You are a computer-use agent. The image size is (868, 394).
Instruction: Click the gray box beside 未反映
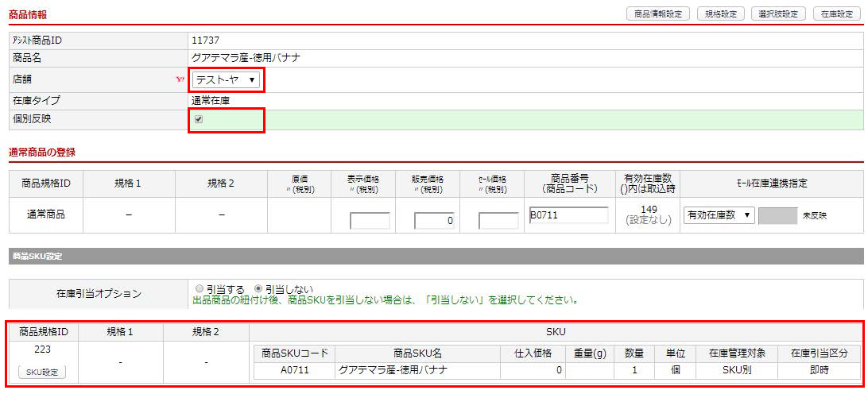pyautogui.click(x=777, y=216)
